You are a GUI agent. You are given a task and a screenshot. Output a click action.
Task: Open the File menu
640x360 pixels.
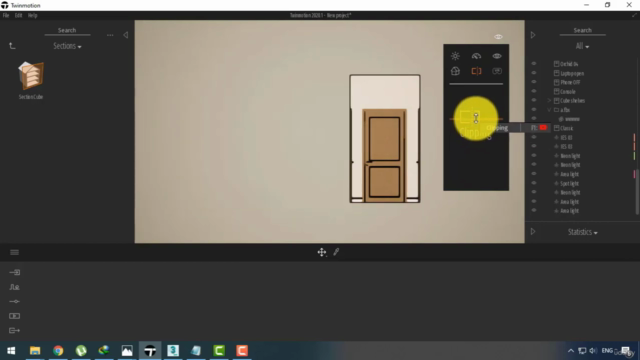click(6, 15)
